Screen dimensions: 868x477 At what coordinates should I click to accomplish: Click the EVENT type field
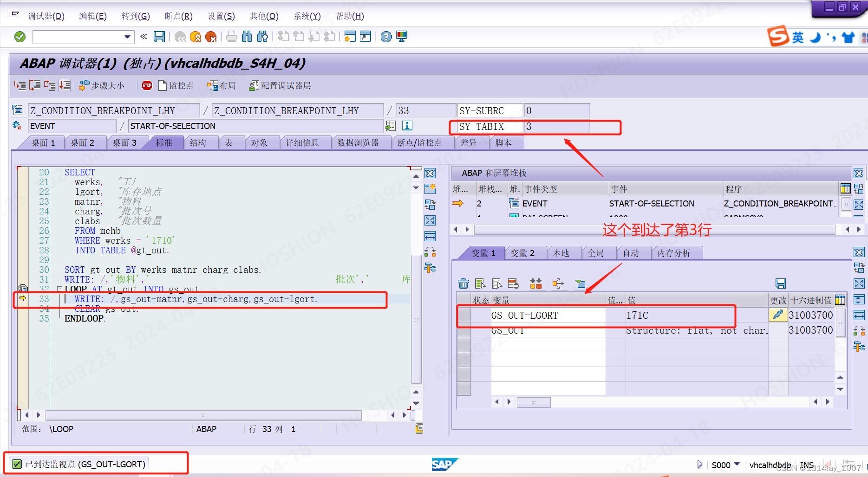[x=72, y=126]
